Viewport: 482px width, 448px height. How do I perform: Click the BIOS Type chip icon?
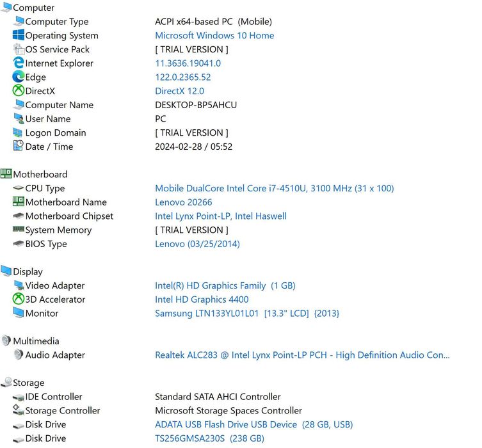tap(18, 243)
